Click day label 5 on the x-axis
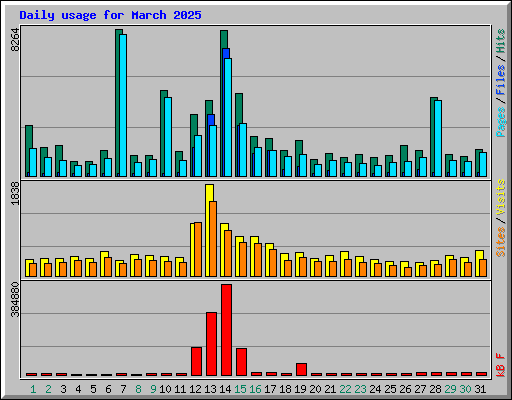The image size is (512, 400). pos(93,389)
